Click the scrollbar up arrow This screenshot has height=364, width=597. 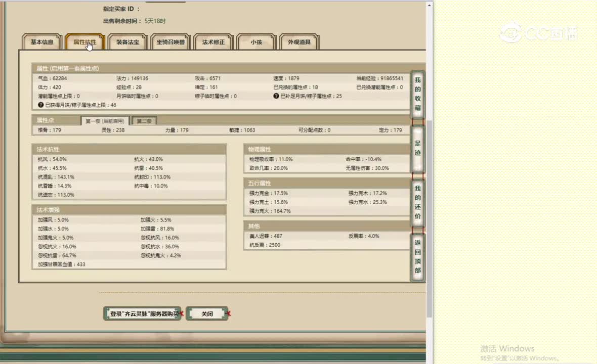430,6
